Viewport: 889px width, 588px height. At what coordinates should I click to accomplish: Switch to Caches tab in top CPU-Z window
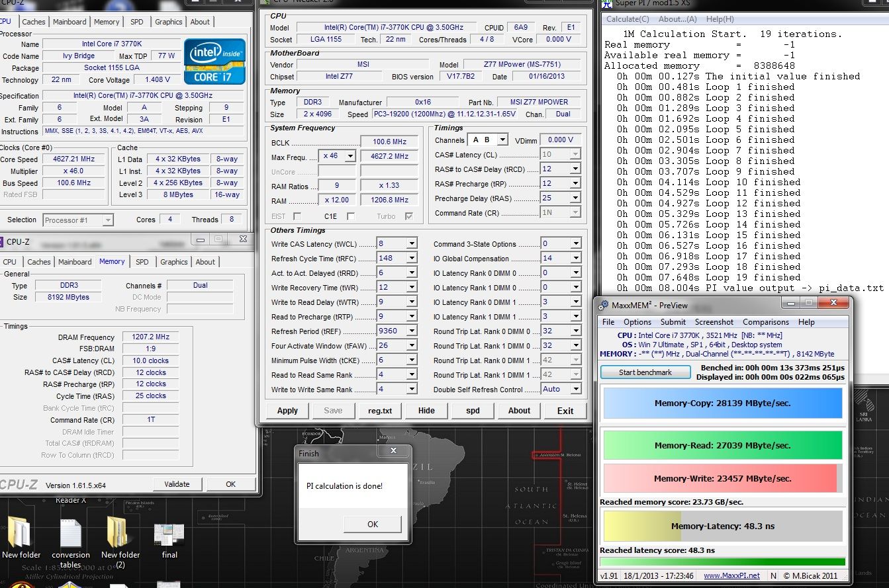[x=34, y=22]
